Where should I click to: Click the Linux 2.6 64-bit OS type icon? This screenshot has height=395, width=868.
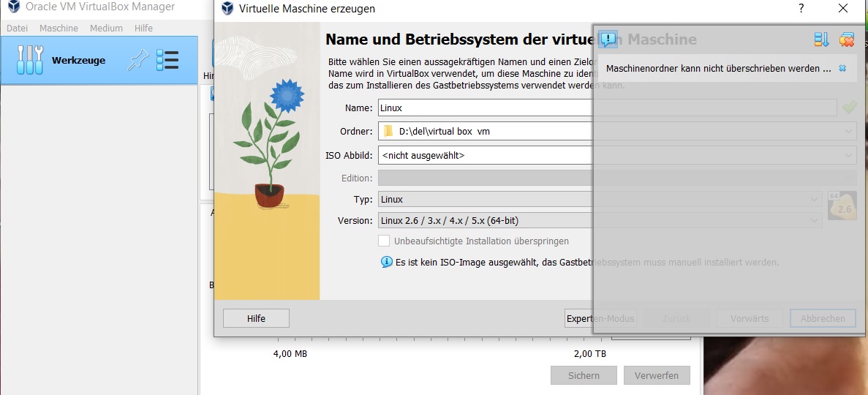coord(842,206)
